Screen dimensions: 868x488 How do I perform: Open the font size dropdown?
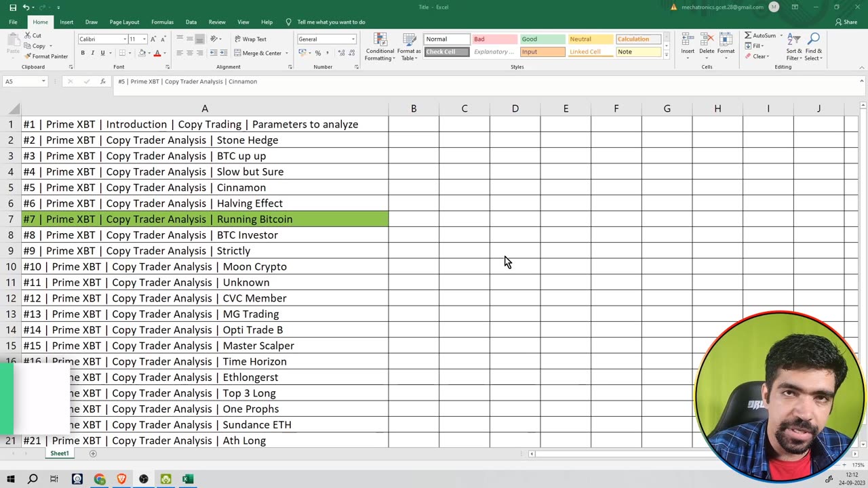[x=144, y=39]
